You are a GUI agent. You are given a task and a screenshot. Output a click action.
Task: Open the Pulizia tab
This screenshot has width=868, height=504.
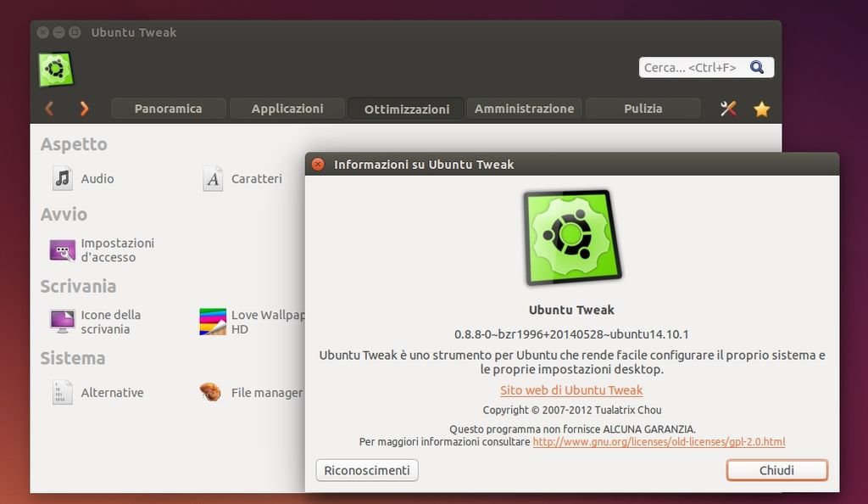coord(643,109)
